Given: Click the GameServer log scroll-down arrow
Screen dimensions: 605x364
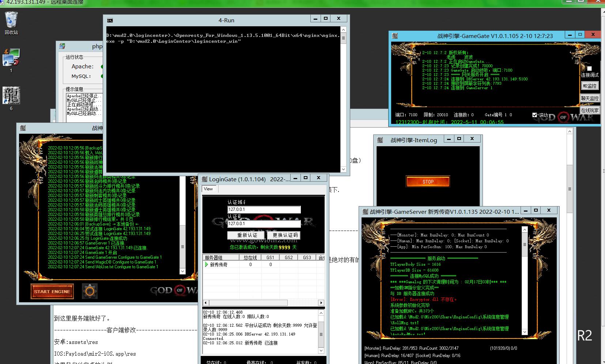Looking at the screenshot, I should pos(525,332).
